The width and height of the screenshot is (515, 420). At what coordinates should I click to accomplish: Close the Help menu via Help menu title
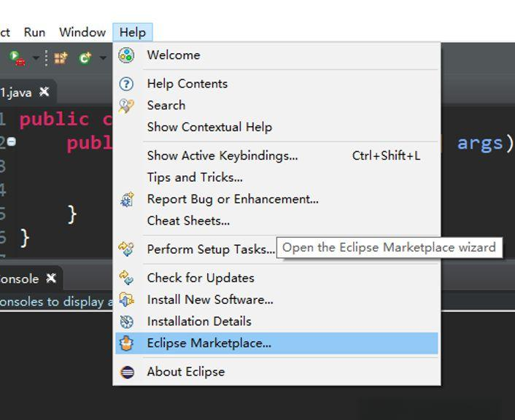click(x=133, y=32)
